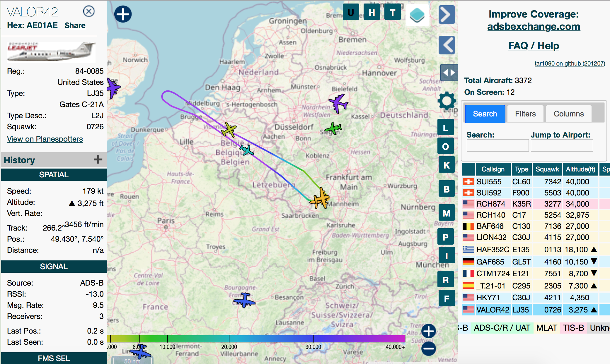This screenshot has height=364, width=610.
Task: Select the HKY71 aircraft row
Action: point(536,298)
